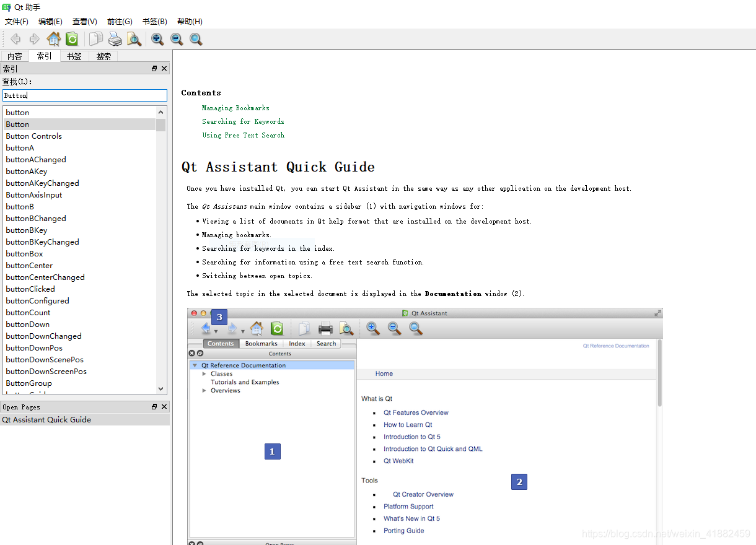Open the 前往(G) menu

tap(120, 22)
